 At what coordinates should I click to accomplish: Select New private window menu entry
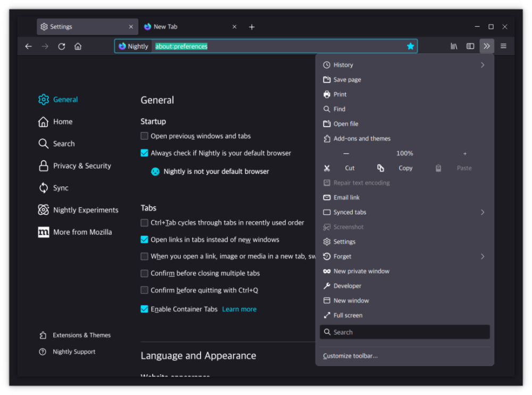click(x=361, y=271)
